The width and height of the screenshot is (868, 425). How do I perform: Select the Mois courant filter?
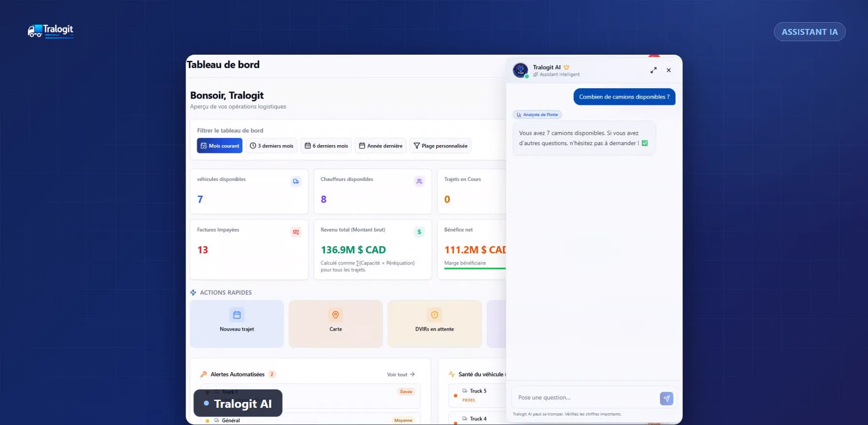coord(219,146)
